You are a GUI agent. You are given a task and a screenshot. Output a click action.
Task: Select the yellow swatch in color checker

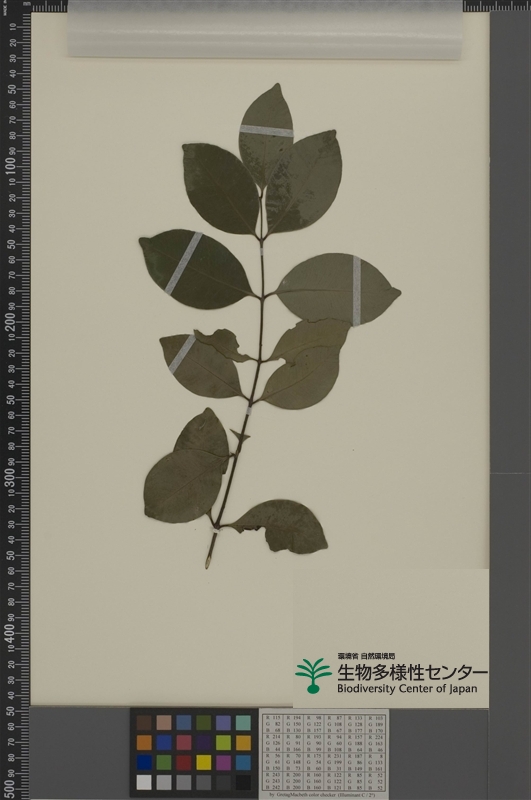tap(204, 762)
